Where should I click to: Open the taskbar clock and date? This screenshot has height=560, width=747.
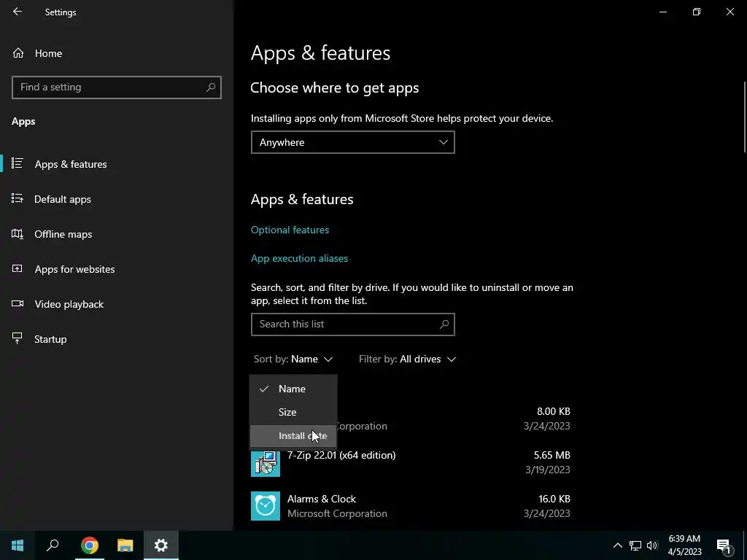684,545
